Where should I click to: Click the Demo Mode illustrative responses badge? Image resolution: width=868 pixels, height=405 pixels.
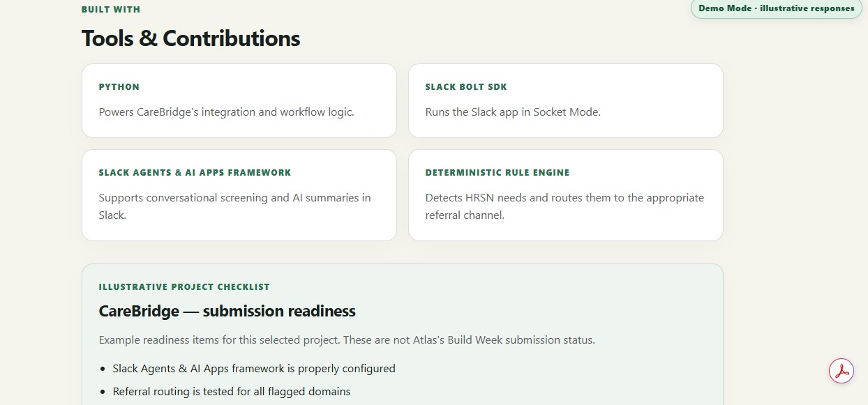tap(776, 8)
